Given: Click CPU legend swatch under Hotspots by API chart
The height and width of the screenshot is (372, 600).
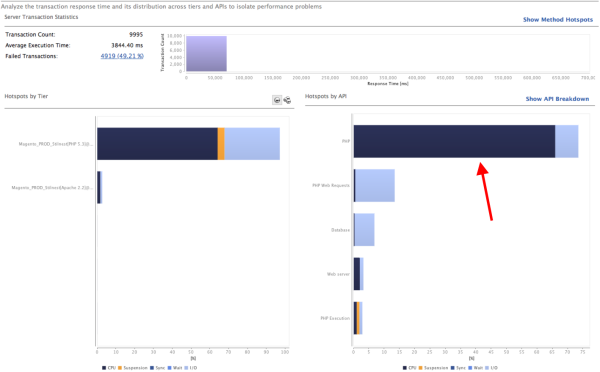Looking at the screenshot, I should 404,368.
